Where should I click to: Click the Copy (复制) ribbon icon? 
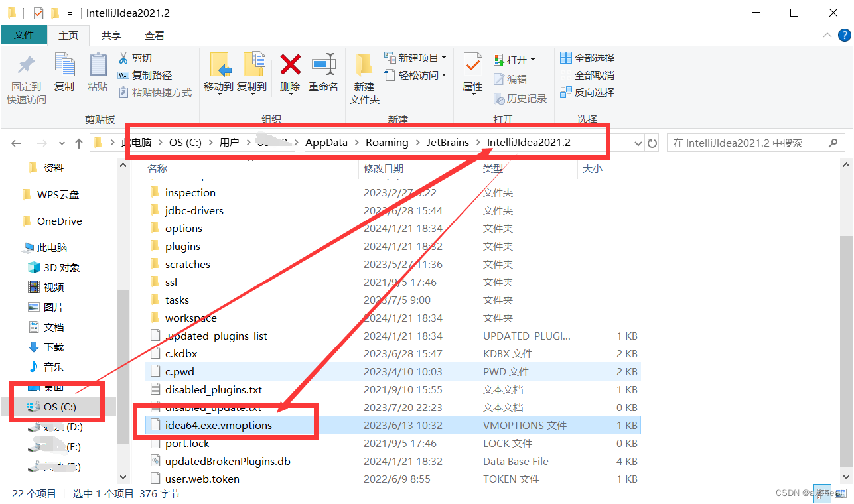coord(64,65)
